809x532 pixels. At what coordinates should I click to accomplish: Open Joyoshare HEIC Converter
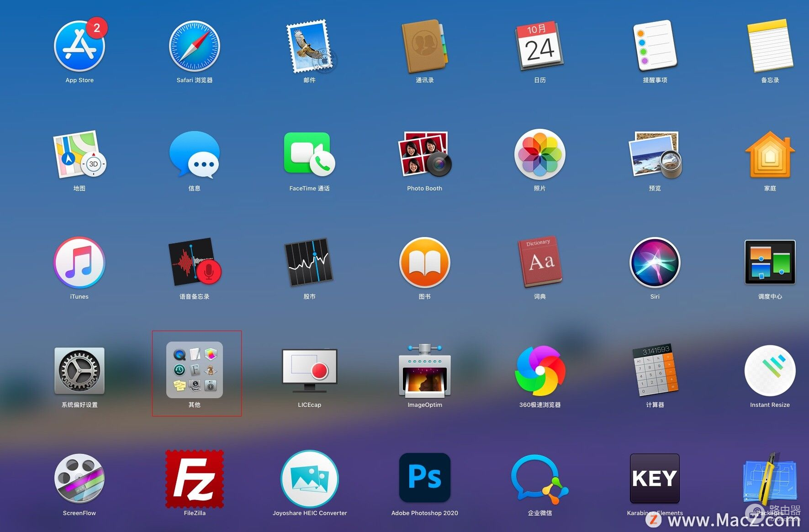tap(310, 479)
